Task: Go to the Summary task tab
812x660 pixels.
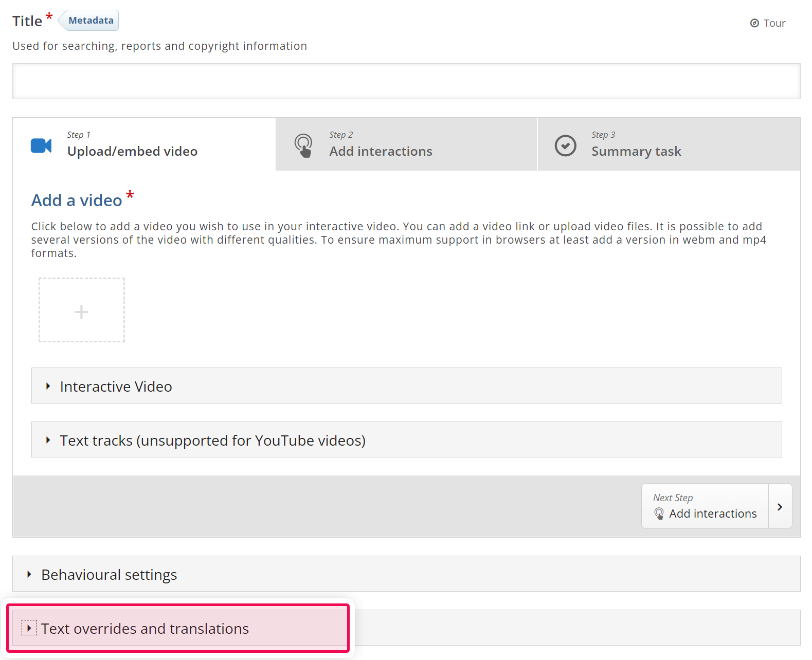Action: click(x=669, y=144)
